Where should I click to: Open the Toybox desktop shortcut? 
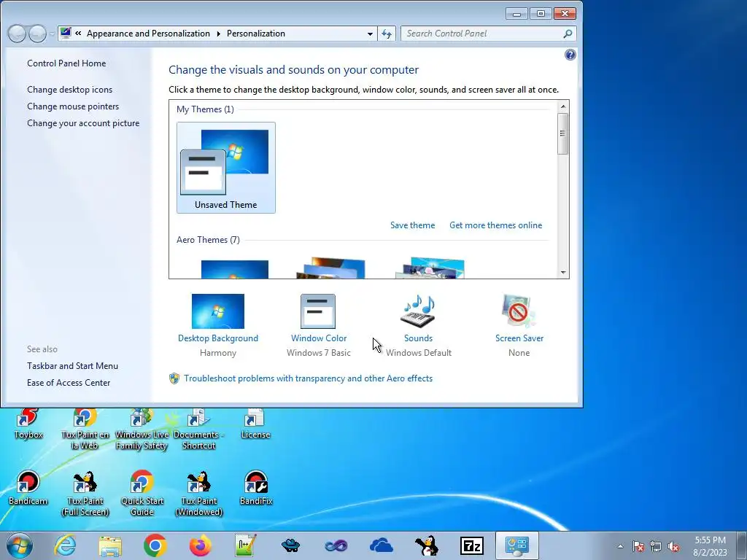click(x=28, y=424)
